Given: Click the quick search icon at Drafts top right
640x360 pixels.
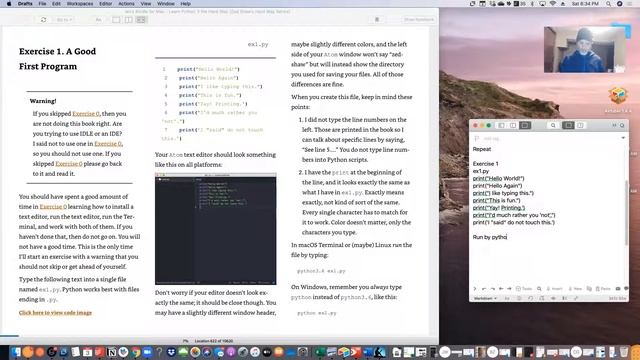Looking at the screenshot, I should point(622,125).
